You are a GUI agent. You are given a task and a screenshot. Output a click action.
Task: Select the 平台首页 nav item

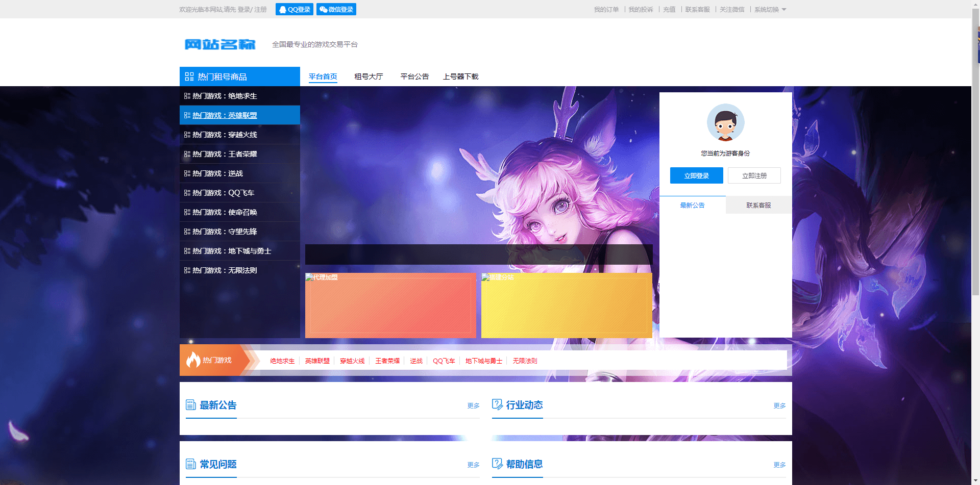pyautogui.click(x=323, y=76)
